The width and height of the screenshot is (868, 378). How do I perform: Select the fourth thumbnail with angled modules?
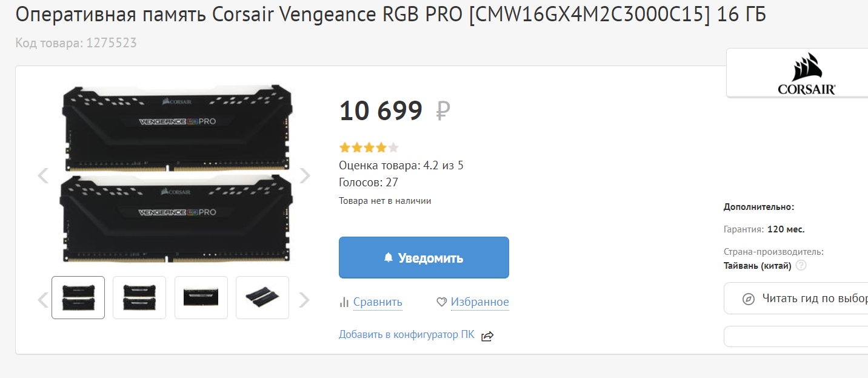click(x=262, y=297)
